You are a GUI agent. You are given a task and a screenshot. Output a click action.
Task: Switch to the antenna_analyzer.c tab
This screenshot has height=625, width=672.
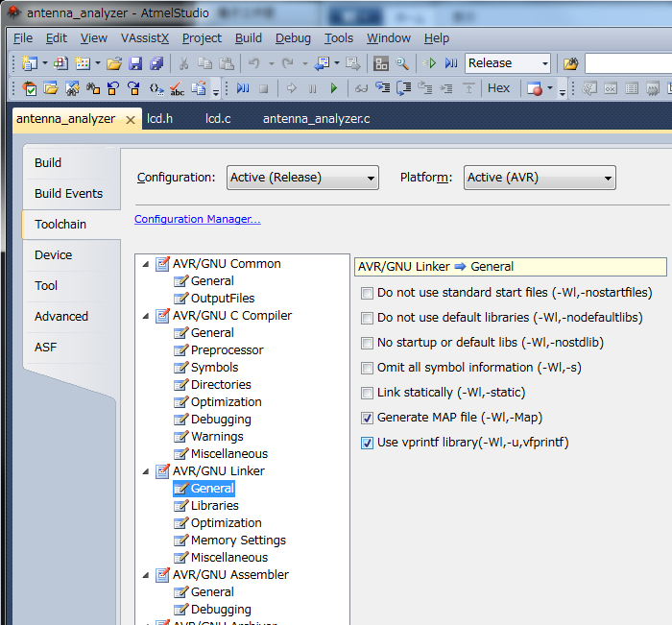tap(316, 119)
